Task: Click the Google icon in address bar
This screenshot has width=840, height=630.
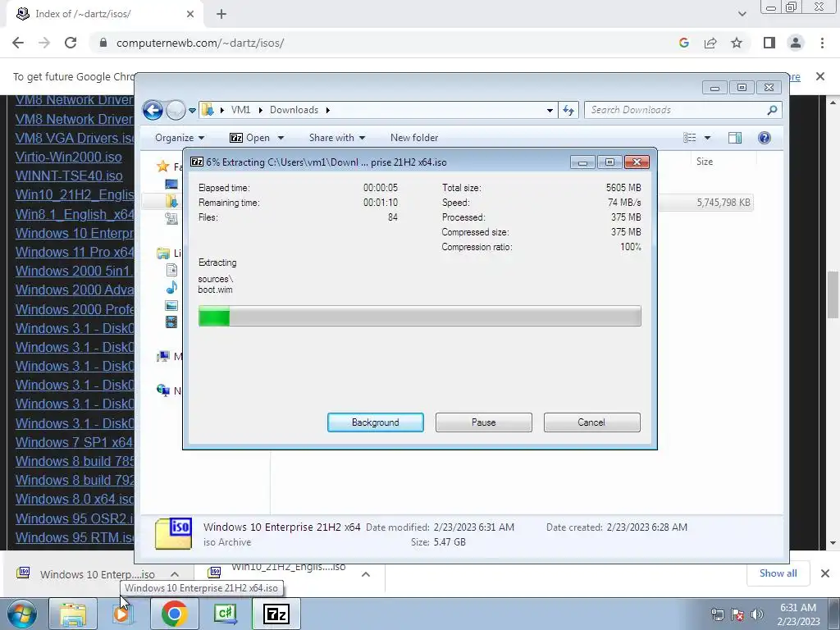Action: click(683, 43)
